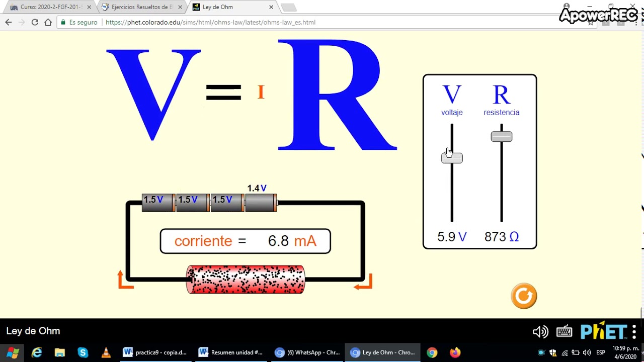Screen dimensions: 644x362
Task: Click the ApowerREC recording tray icon
Action: (x=541, y=352)
